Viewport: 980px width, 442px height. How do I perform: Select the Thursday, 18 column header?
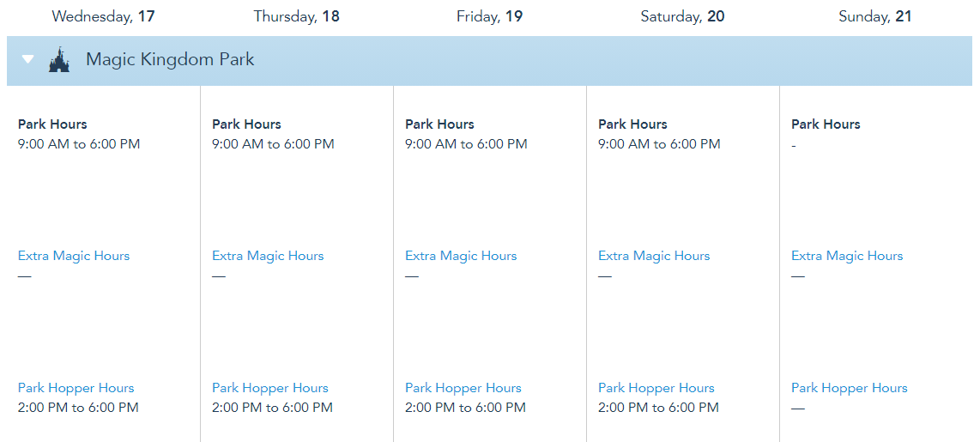pyautogui.click(x=296, y=16)
